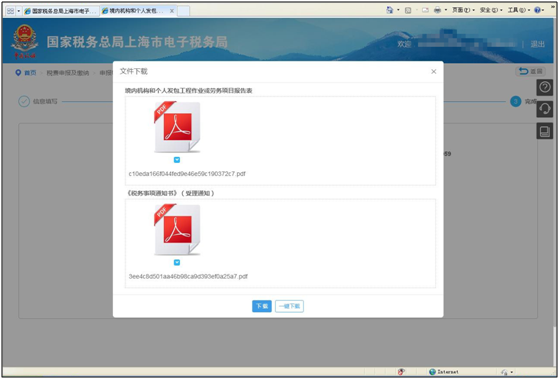This screenshot has height=379, width=560.
Task: Click the 文件下载 dialog title
Action: click(134, 71)
